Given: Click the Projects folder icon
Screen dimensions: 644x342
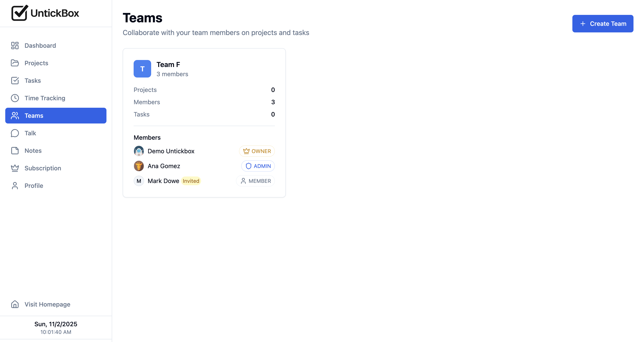Looking at the screenshot, I should pos(15,63).
